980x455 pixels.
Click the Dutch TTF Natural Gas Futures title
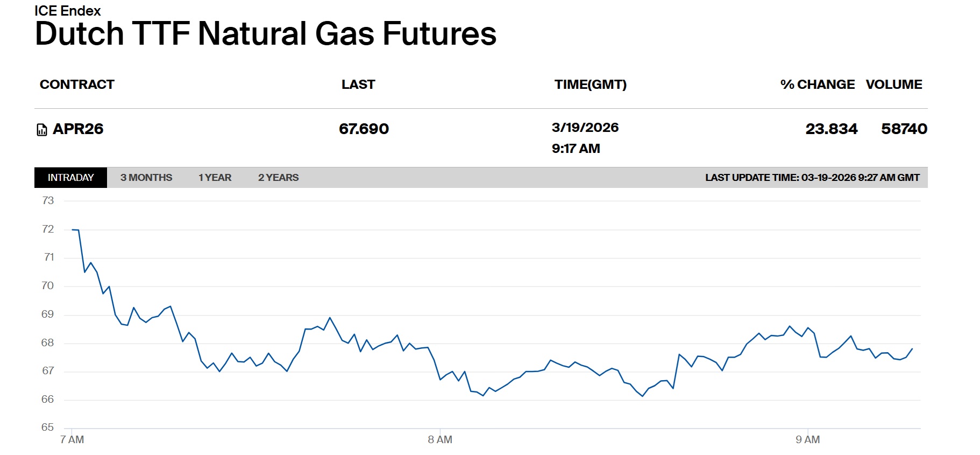point(266,34)
